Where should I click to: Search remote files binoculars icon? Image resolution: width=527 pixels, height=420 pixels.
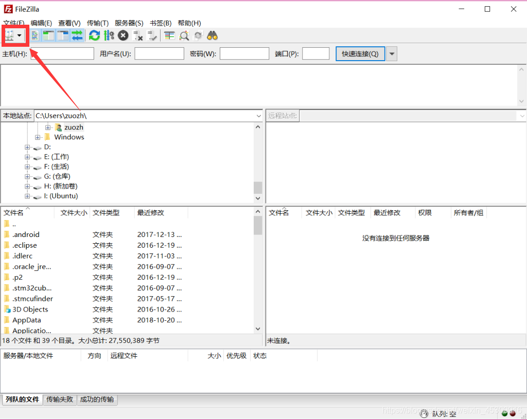(x=213, y=35)
